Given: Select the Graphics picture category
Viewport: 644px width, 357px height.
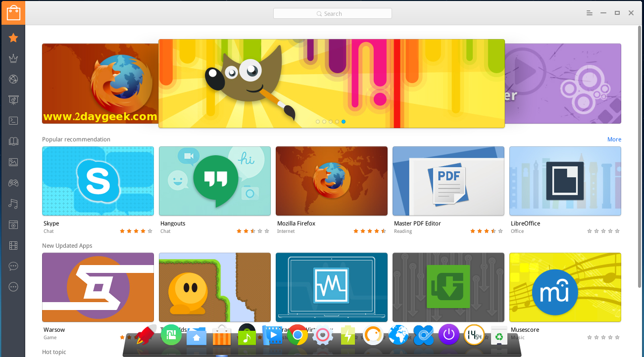Looking at the screenshot, I should [13, 162].
